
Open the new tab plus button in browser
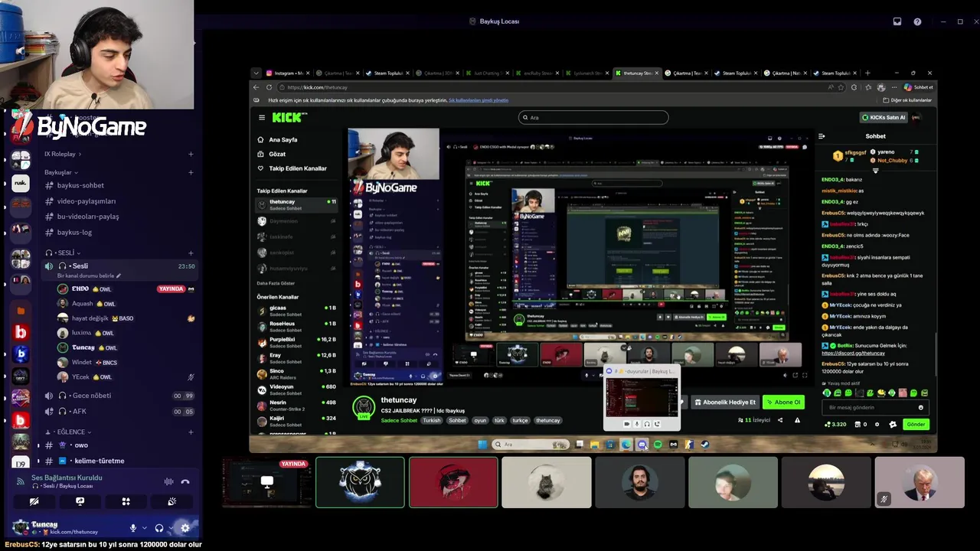point(867,73)
